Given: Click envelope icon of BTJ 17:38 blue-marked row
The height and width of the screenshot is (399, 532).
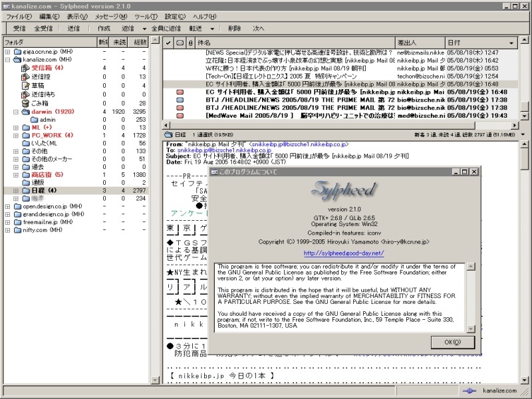Looking at the screenshot, I should click(x=180, y=100).
